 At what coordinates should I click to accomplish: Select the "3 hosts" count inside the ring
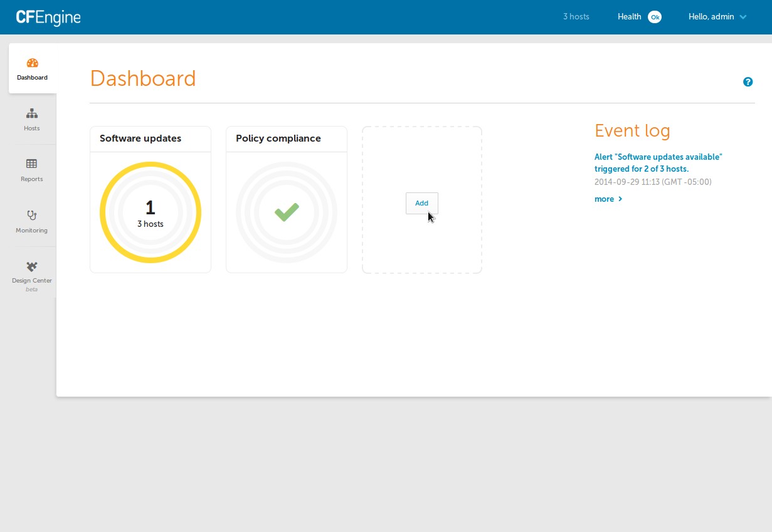coord(151,223)
